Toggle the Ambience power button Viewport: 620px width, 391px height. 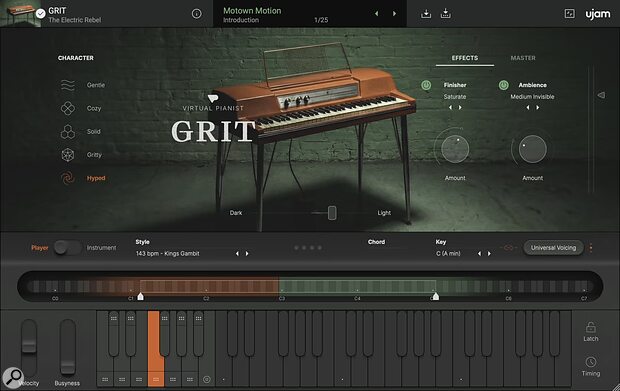[x=503, y=85]
